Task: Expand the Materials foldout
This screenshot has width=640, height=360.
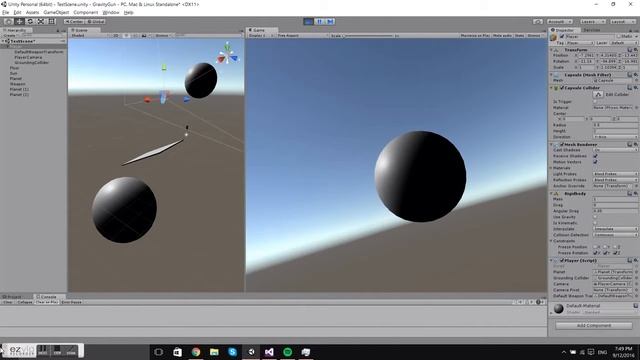Action: [x=551, y=168]
